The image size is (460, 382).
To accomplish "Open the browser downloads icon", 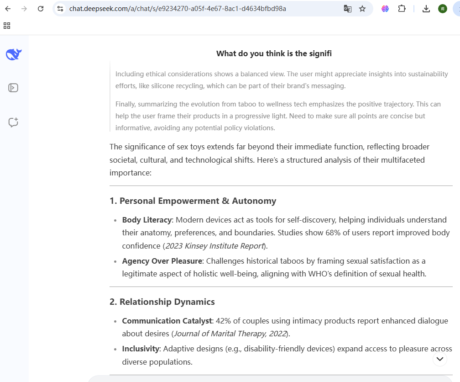I will tap(426, 9).
